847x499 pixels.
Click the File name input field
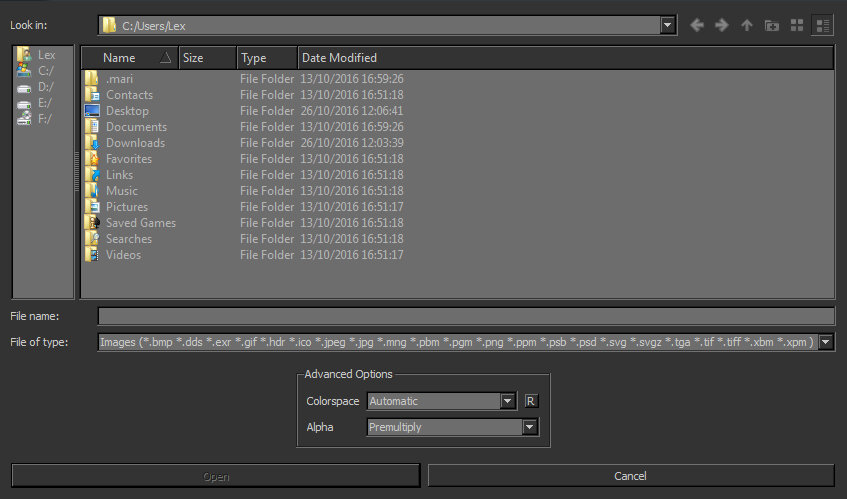point(465,316)
